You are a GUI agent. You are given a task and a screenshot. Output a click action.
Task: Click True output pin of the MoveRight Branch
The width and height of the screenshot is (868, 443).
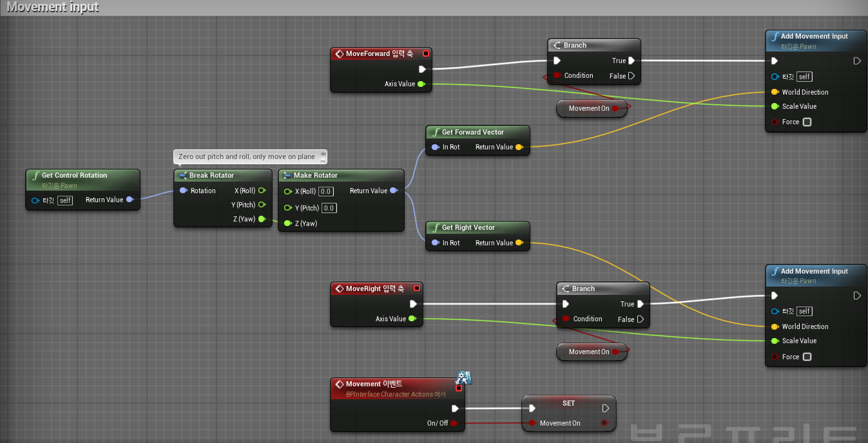coord(641,304)
